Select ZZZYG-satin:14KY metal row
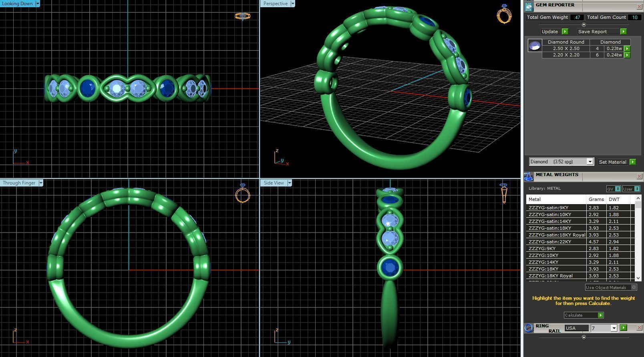The height and width of the screenshot is (357, 644). (580, 221)
